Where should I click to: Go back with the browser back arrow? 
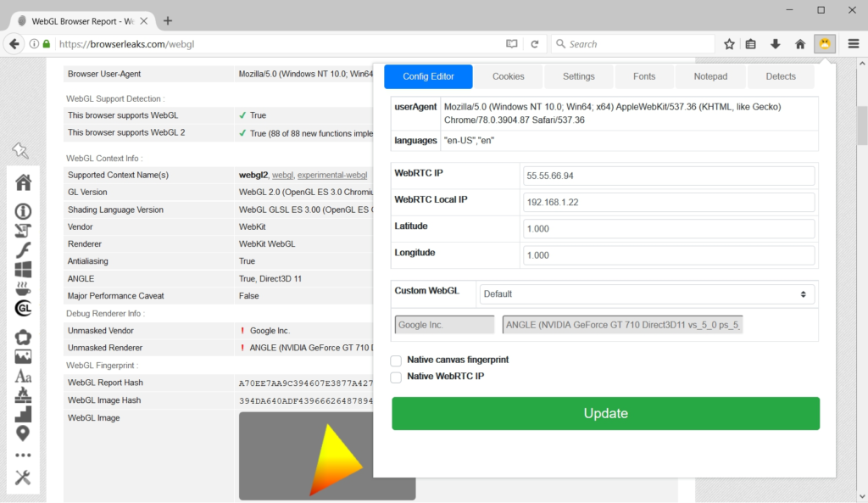pos(14,44)
